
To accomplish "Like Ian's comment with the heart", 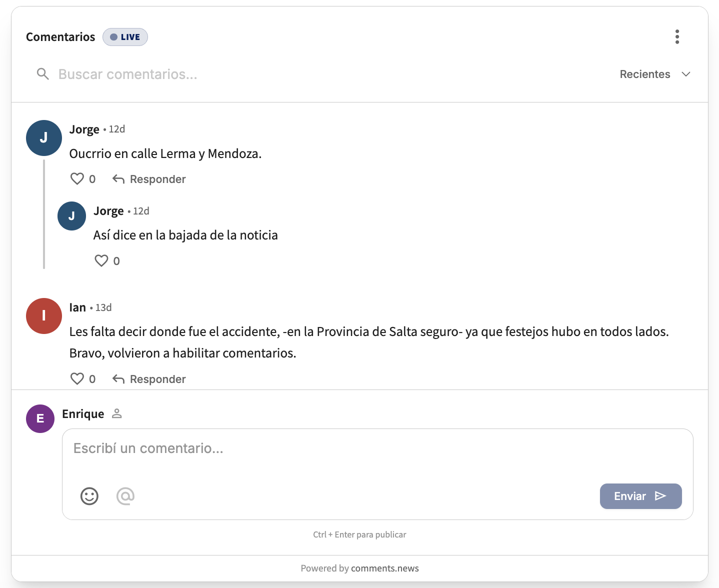I will pos(77,379).
